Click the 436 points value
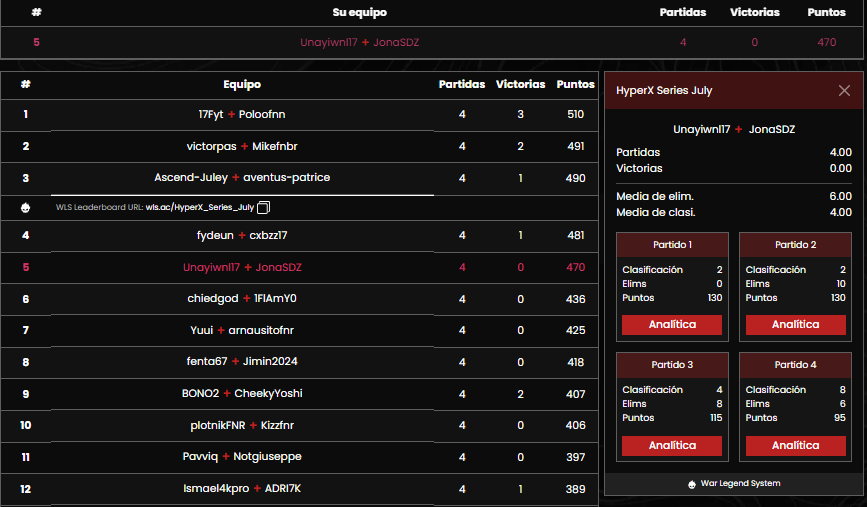This screenshot has width=867, height=507. [575, 299]
